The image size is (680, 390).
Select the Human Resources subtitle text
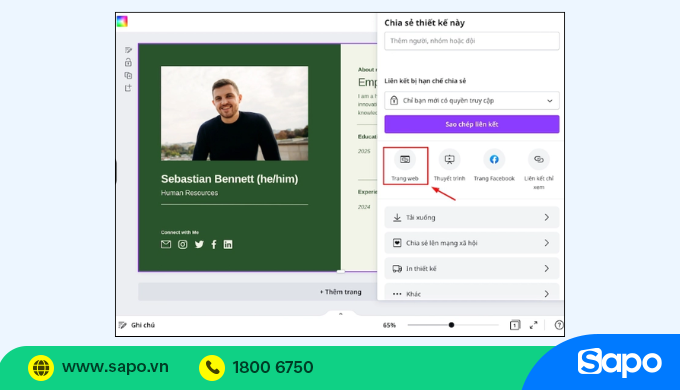(x=190, y=193)
